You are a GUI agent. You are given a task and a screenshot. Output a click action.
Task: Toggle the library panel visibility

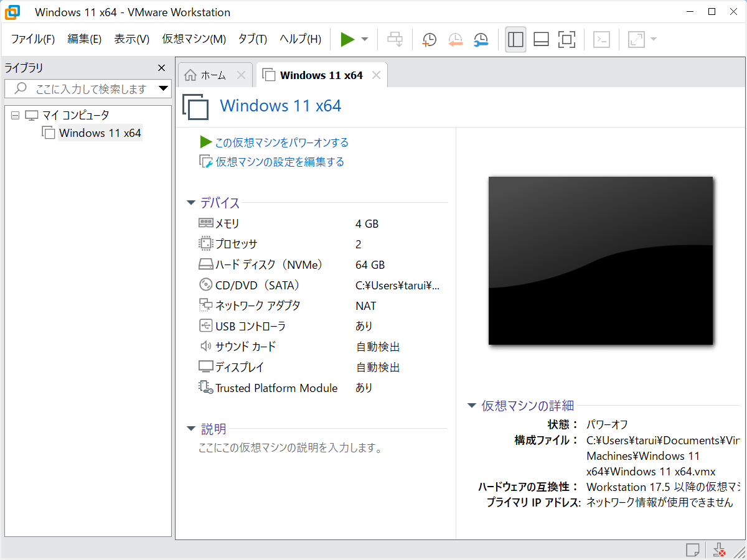pos(515,39)
